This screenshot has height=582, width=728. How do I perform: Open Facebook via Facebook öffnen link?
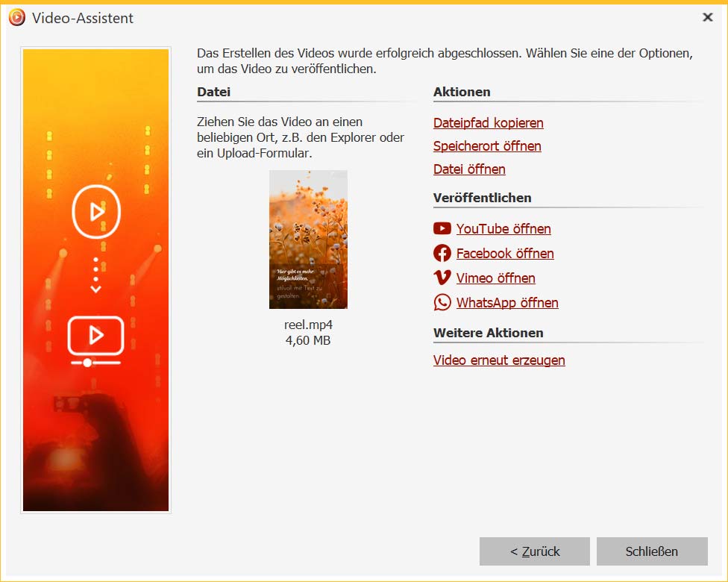pyautogui.click(x=505, y=254)
